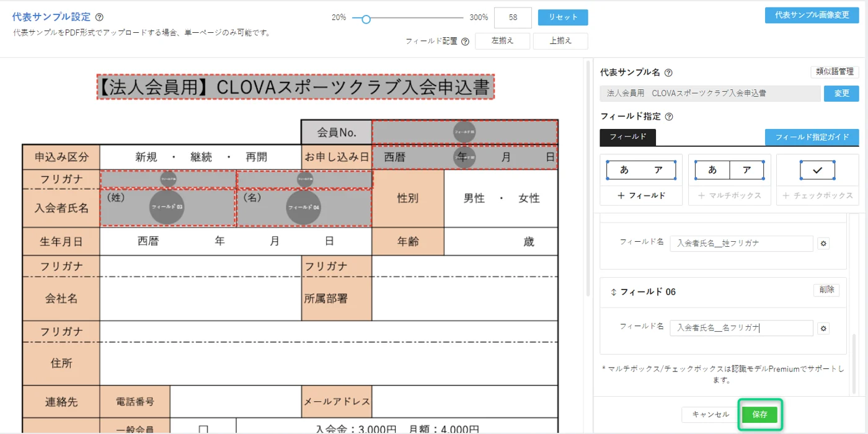Click the zoom slider handle
The width and height of the screenshot is (868, 434).
pos(366,19)
